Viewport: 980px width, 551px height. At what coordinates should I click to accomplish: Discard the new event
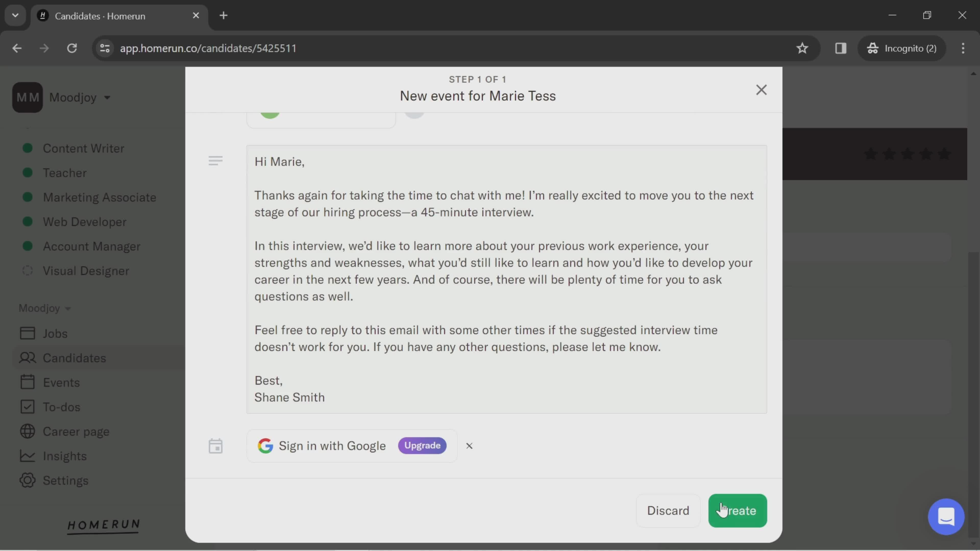coord(668,510)
